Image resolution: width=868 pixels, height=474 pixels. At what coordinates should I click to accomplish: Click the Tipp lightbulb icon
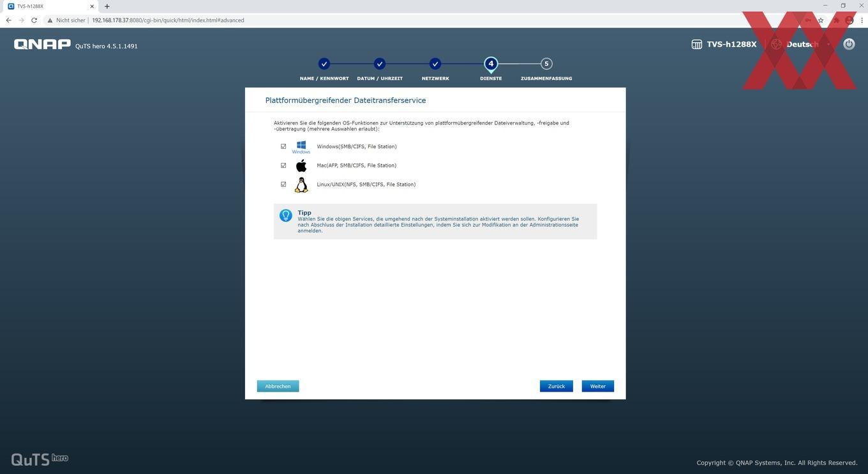286,216
